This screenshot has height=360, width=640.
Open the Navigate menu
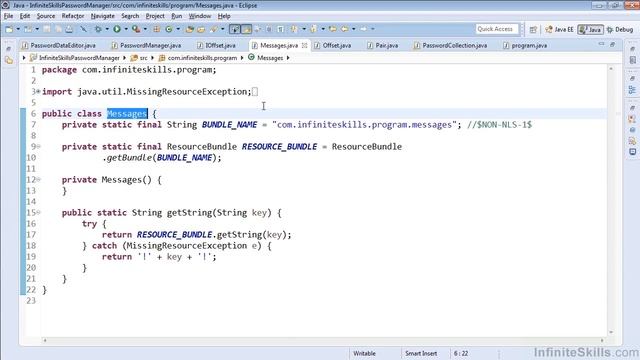coord(102,16)
